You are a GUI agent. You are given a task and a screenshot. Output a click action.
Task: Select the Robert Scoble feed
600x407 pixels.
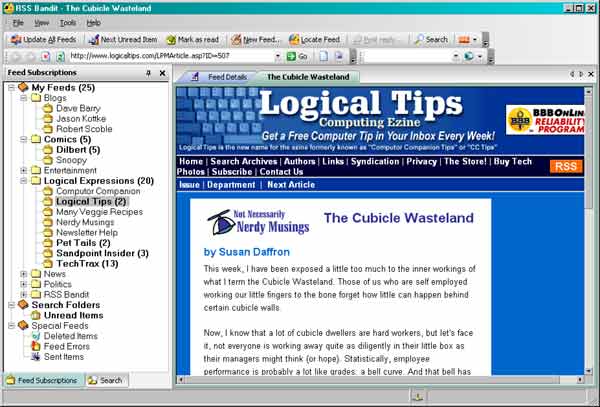84,129
